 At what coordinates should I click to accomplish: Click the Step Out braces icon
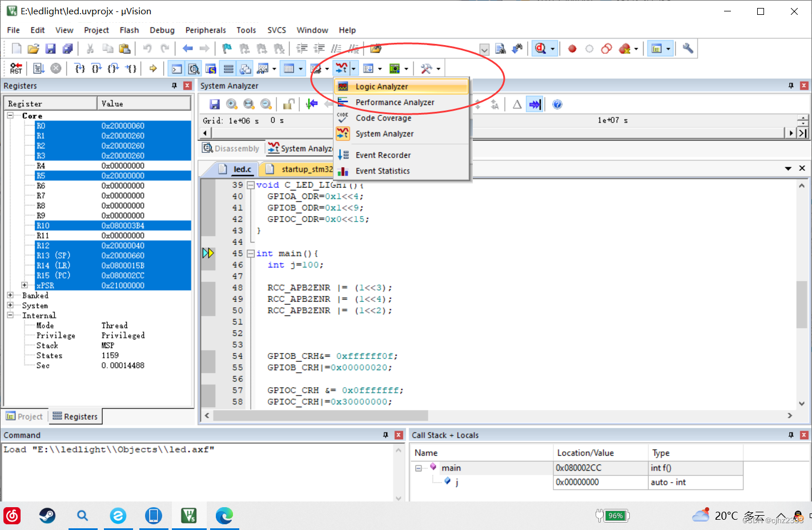click(x=113, y=69)
